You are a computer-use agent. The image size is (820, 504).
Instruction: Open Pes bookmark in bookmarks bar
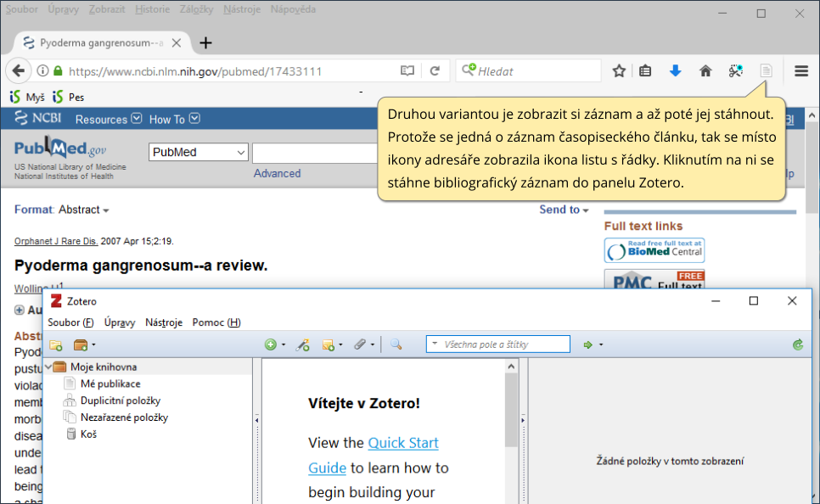[x=68, y=98]
